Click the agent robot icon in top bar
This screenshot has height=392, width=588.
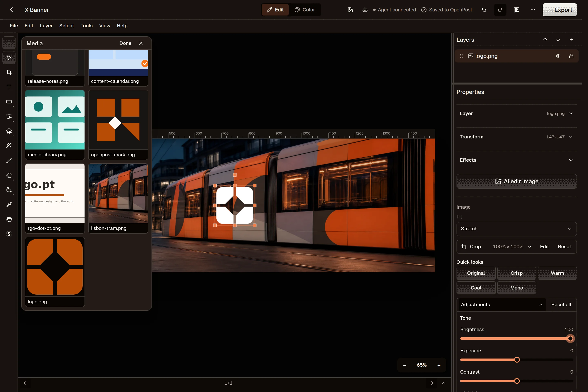click(x=365, y=10)
